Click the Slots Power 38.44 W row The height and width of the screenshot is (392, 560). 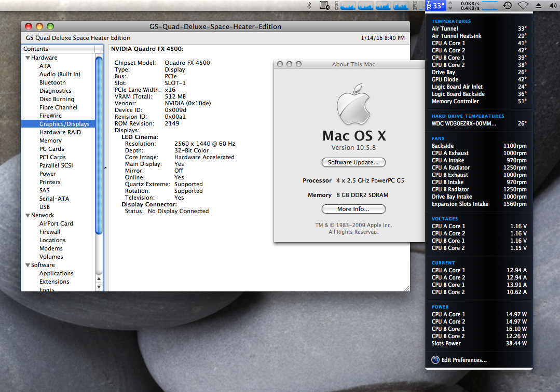click(x=479, y=343)
